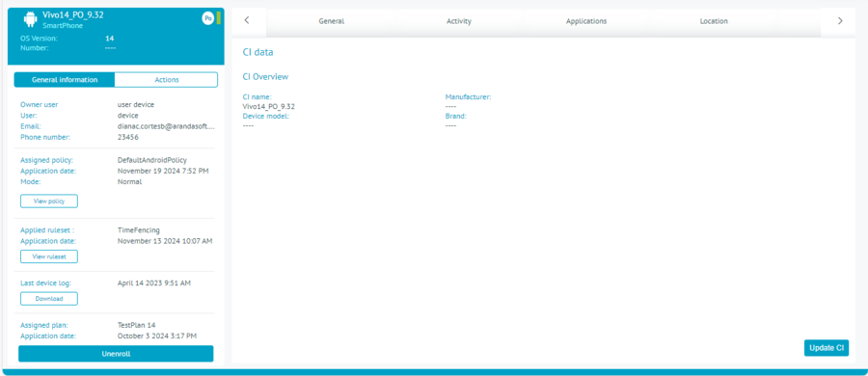Switch to the Activity tab
Viewport: 868px width, 376px height.
coord(459,21)
